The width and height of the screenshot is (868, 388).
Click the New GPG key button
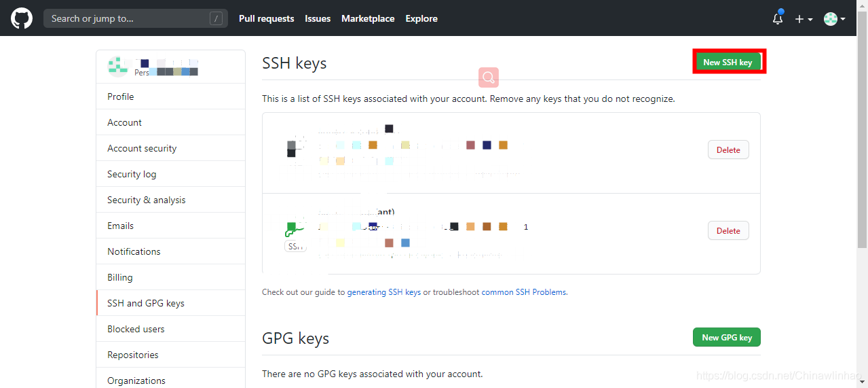[727, 337]
